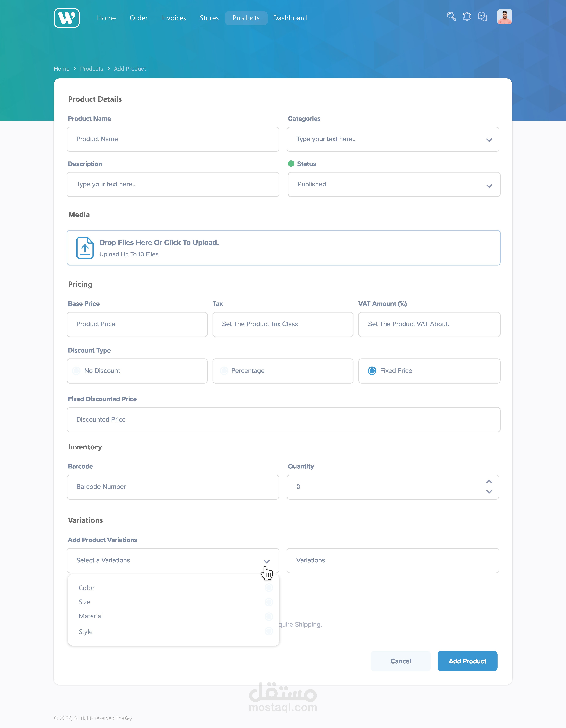Click the user profile avatar
Screen dimensions: 566x728
504,17
